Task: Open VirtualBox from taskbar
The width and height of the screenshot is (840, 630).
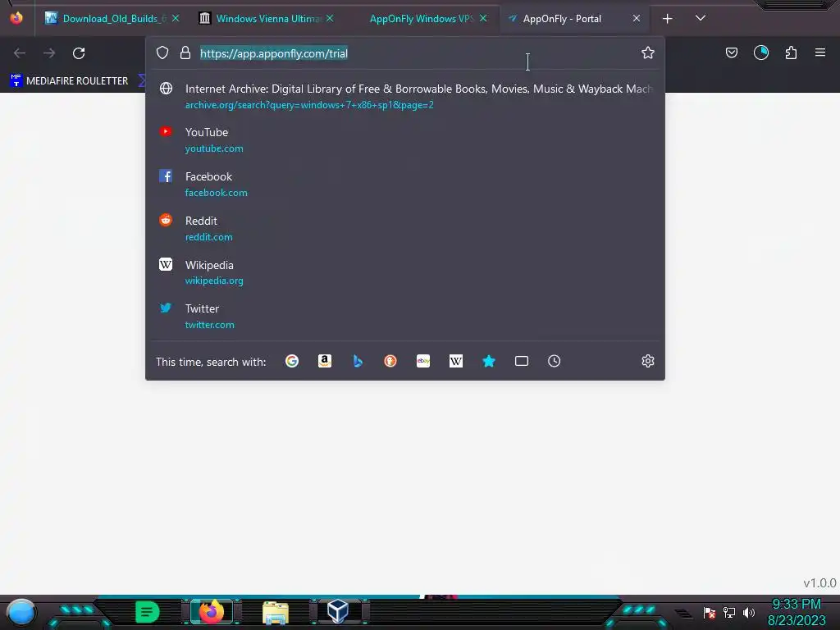Action: 339,611
